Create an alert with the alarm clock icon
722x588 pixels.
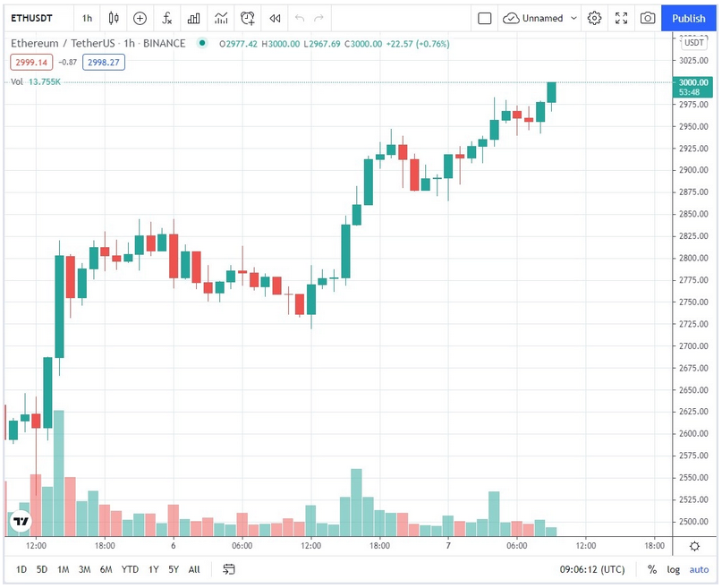point(248,18)
